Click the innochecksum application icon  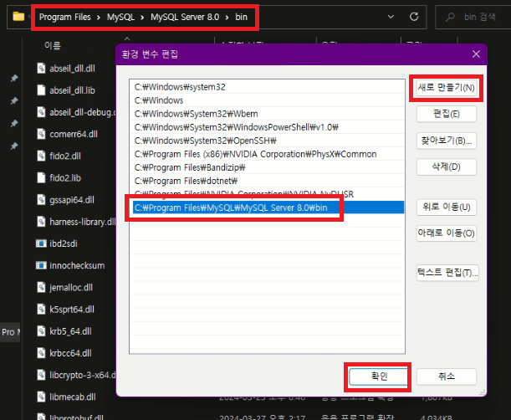pyautogui.click(x=41, y=265)
